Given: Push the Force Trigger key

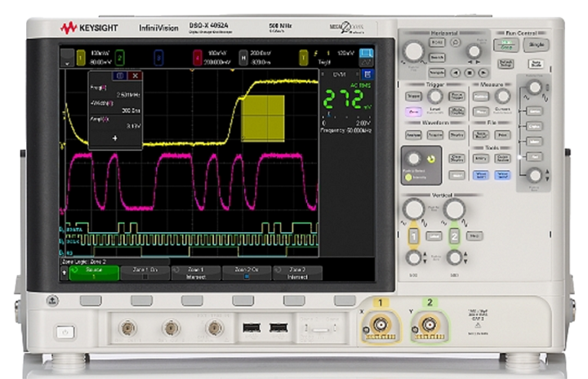Looking at the screenshot, I should 457,96.
